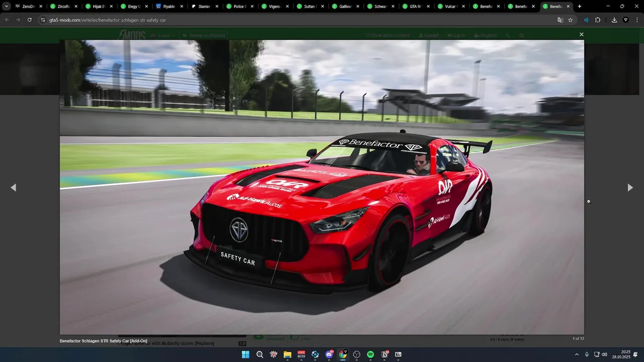This screenshot has height=362, width=644.
Task: Go to the next gallery image
Action: click(x=630, y=188)
